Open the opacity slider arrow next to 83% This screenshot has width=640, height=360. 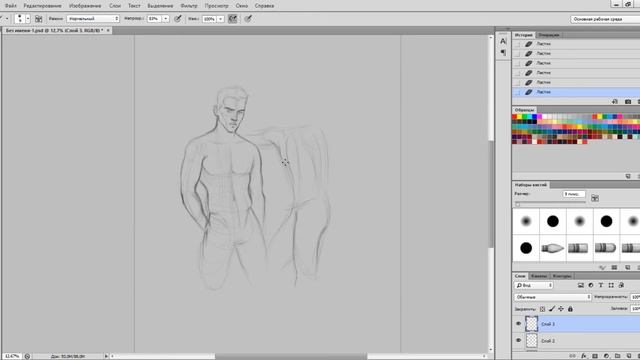pos(166,19)
